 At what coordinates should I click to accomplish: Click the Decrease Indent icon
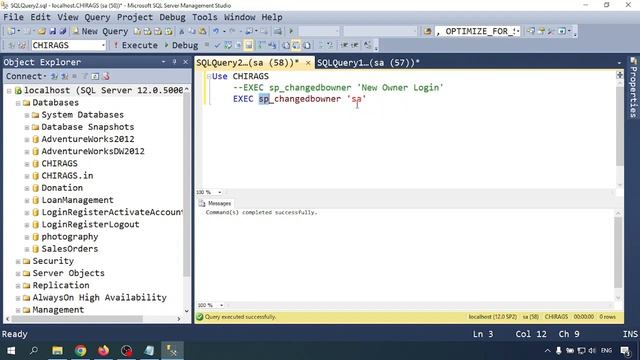[345, 45]
